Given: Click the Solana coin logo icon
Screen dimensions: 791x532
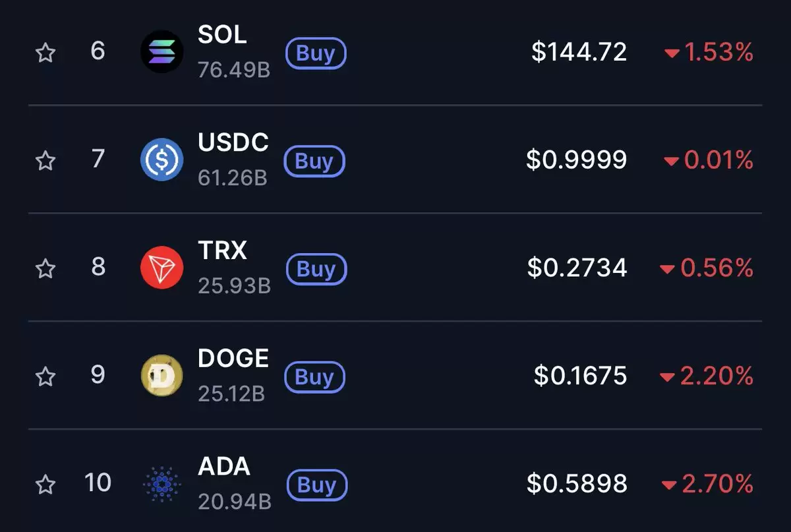Looking at the screenshot, I should pos(161,51).
